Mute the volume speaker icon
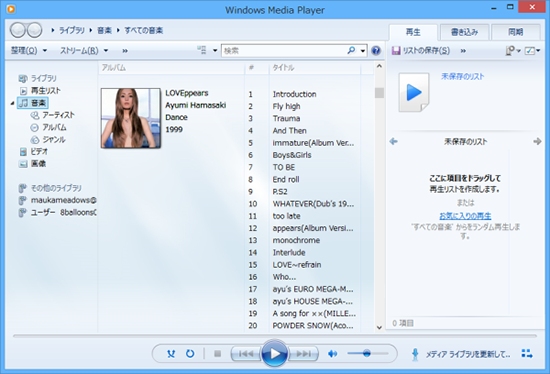 pyautogui.click(x=332, y=354)
